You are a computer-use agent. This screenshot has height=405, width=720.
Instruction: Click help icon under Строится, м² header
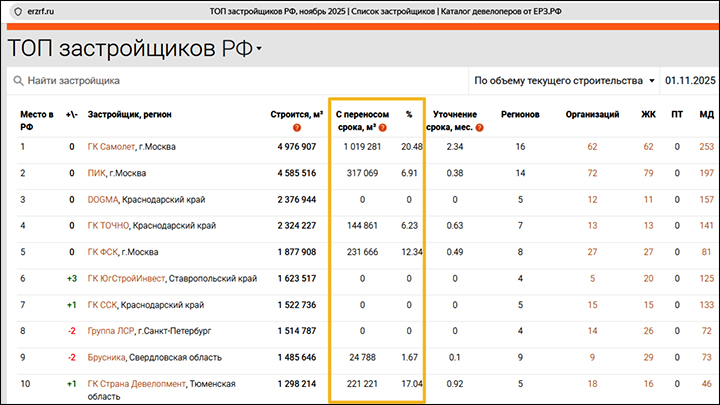296,128
